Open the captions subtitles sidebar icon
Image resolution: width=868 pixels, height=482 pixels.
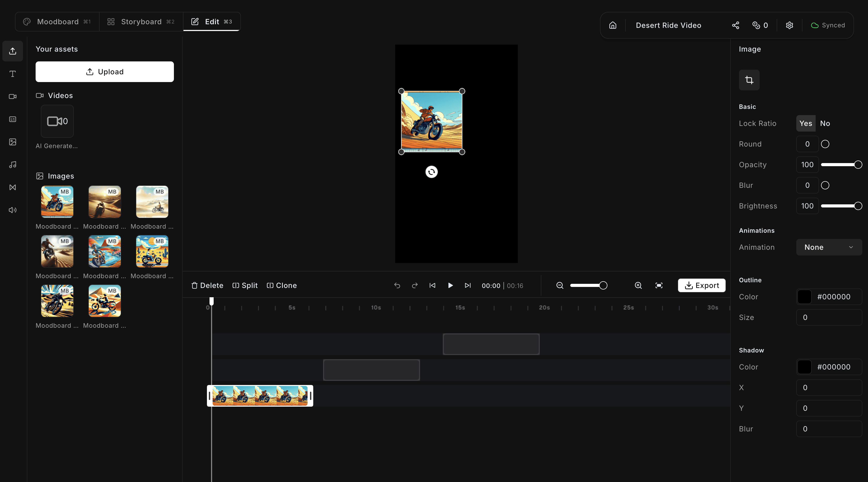12,119
